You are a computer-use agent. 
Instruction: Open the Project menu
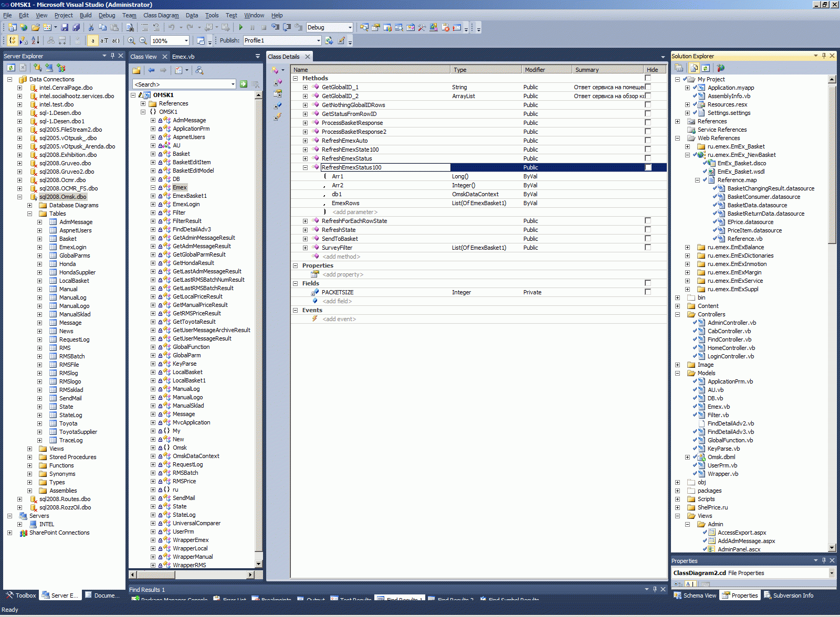point(64,15)
